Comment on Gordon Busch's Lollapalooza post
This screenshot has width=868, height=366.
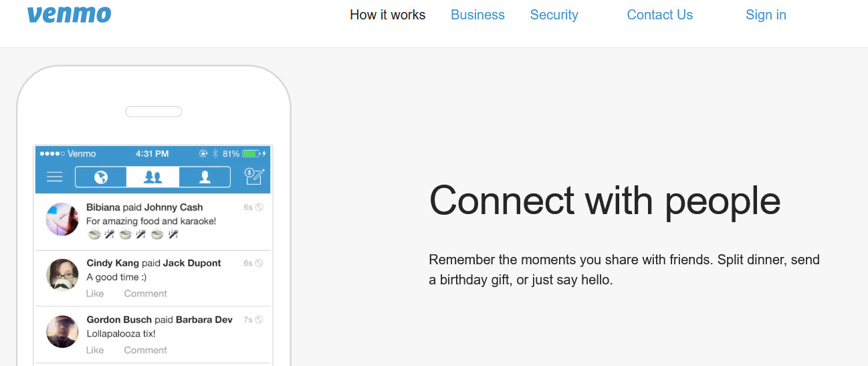click(145, 350)
